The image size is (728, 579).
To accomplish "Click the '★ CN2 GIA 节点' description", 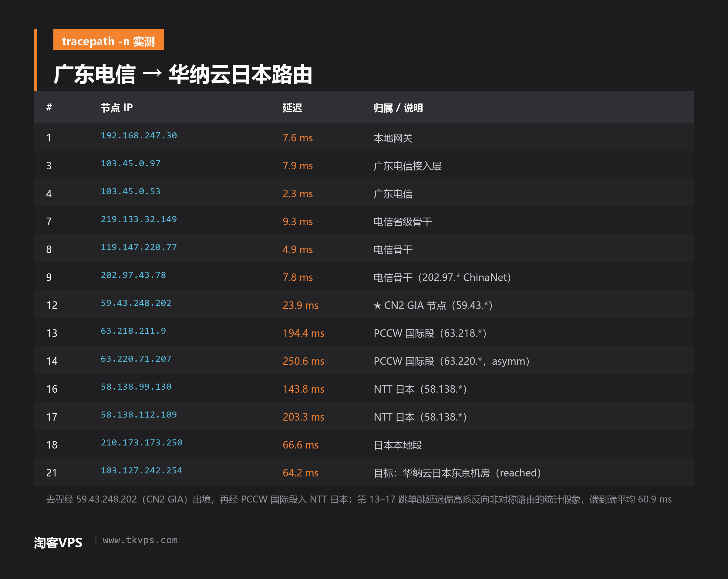I will tap(433, 305).
